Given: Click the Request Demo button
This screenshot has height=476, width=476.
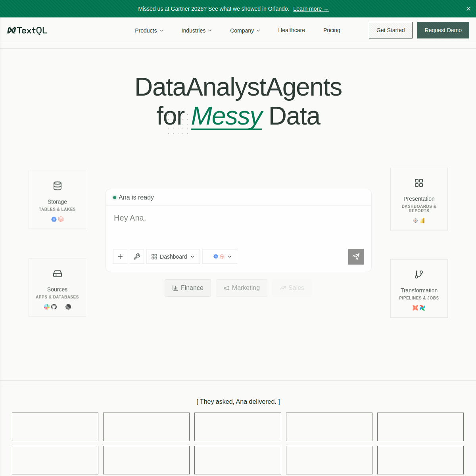Looking at the screenshot, I should click(x=443, y=30).
